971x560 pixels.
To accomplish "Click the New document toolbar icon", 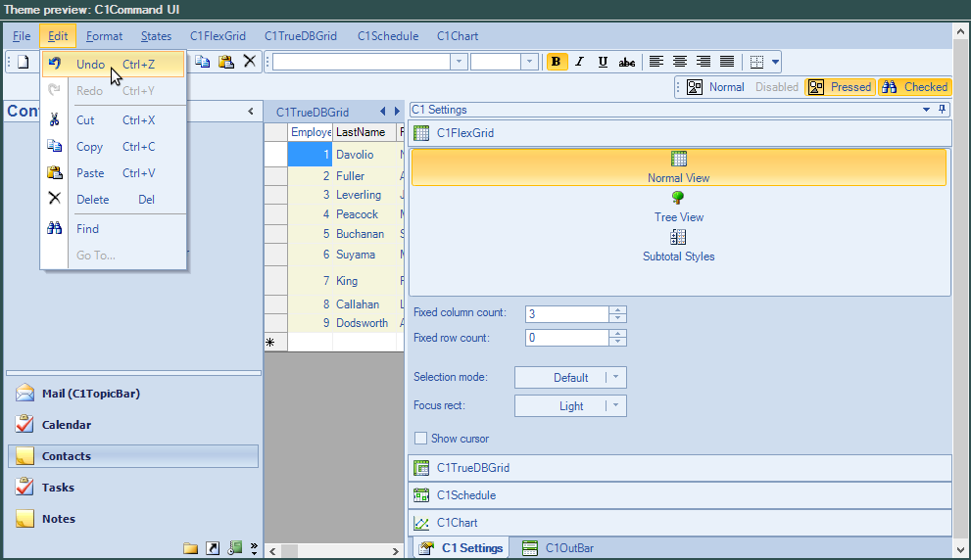I will point(23,62).
